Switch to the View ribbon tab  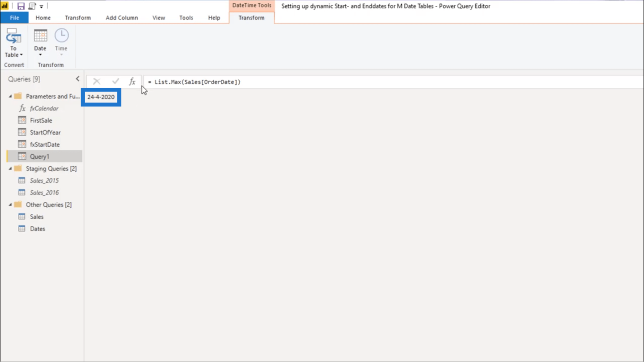(x=158, y=18)
